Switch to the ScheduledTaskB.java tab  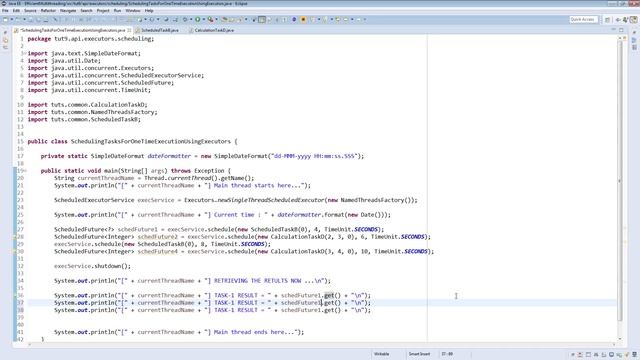click(x=160, y=30)
